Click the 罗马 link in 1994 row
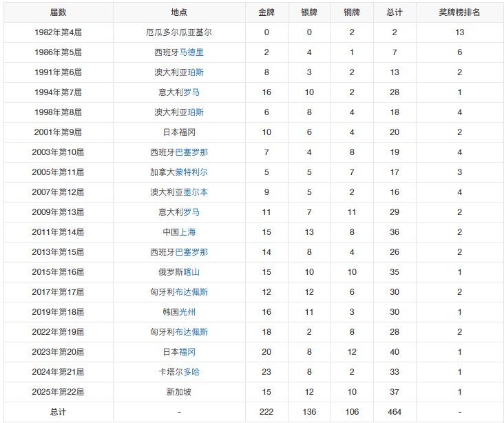 point(191,92)
